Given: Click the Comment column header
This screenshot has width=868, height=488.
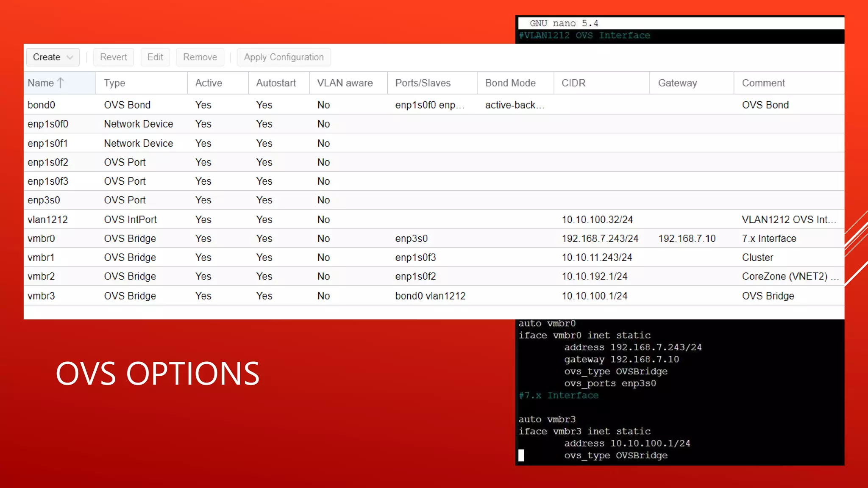Looking at the screenshot, I should pos(763,83).
